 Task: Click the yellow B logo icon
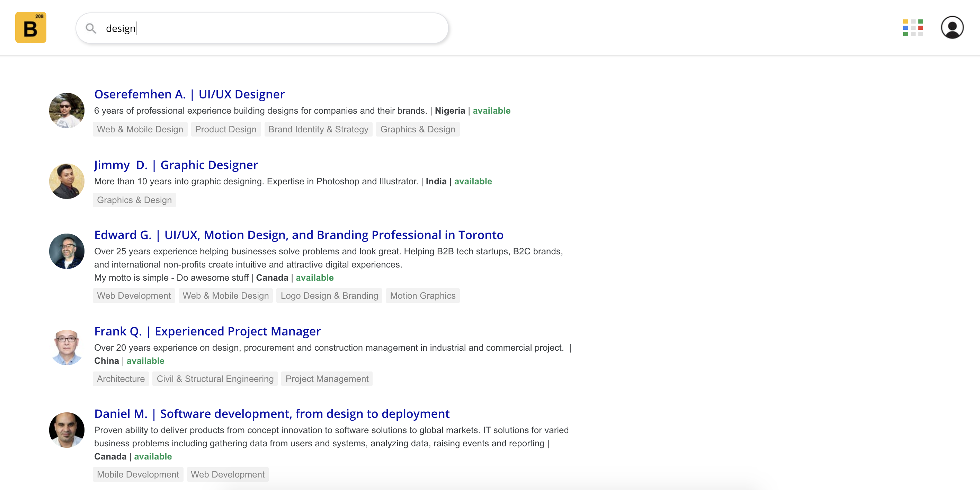pos(30,27)
